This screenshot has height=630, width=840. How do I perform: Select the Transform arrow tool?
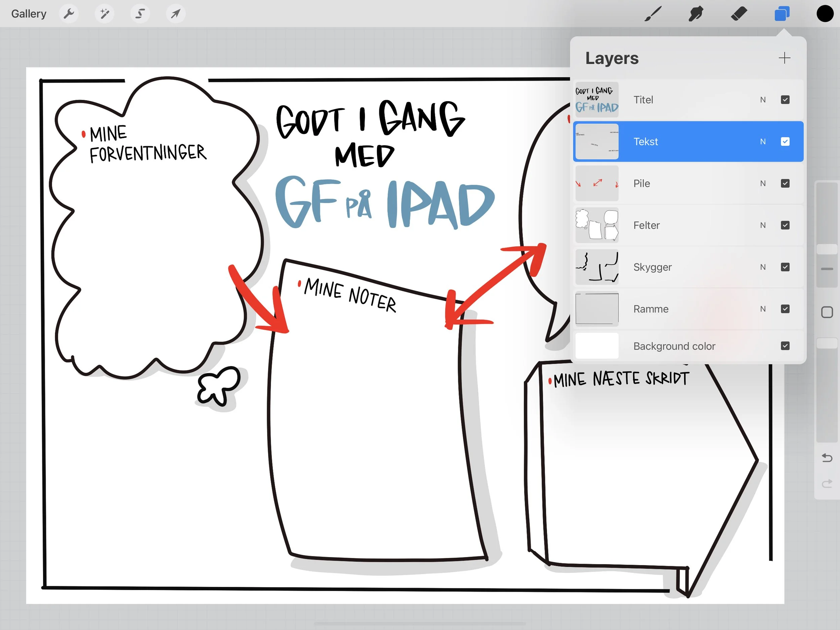tap(175, 14)
